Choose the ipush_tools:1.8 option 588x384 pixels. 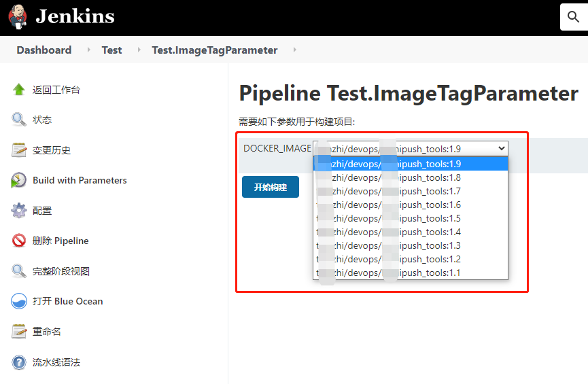411,177
